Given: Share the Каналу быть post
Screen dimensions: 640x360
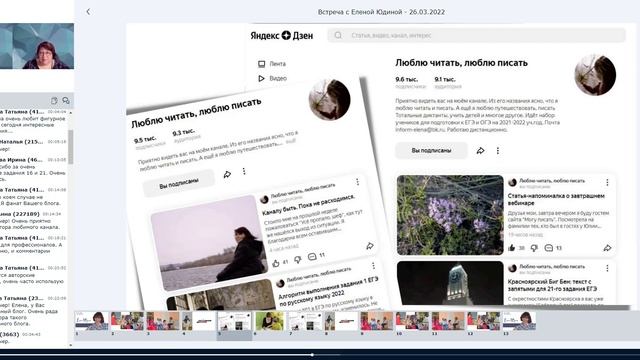Looking at the screenshot, I should pos(369,246).
